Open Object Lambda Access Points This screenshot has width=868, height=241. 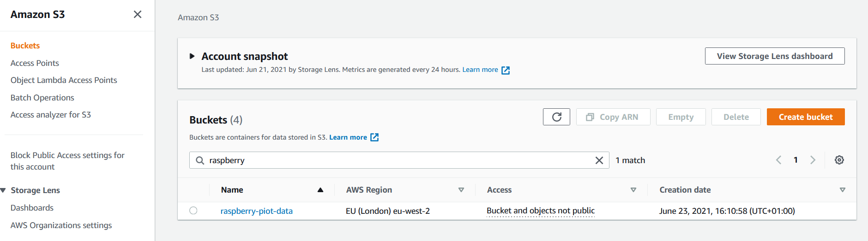click(64, 80)
